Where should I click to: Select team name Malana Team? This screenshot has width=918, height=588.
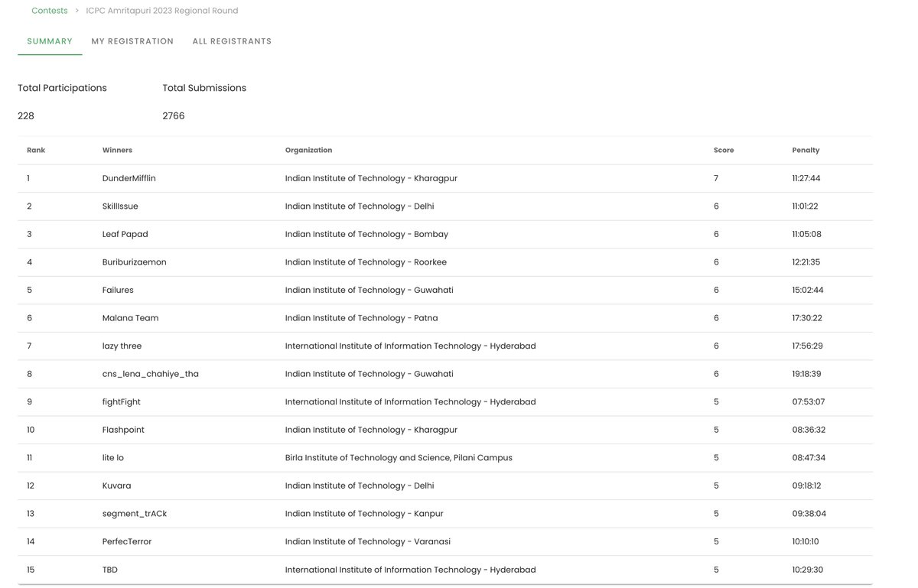coord(131,318)
